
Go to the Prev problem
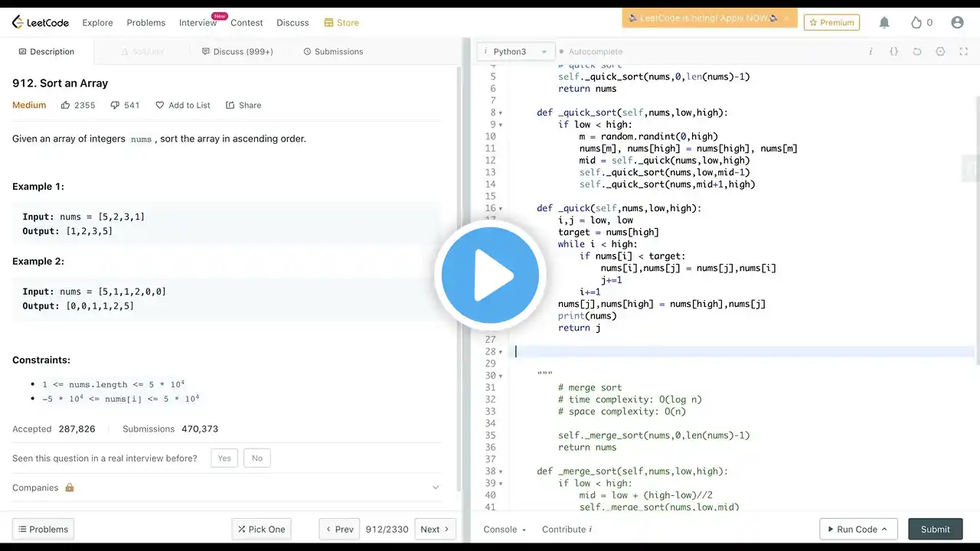coord(339,529)
